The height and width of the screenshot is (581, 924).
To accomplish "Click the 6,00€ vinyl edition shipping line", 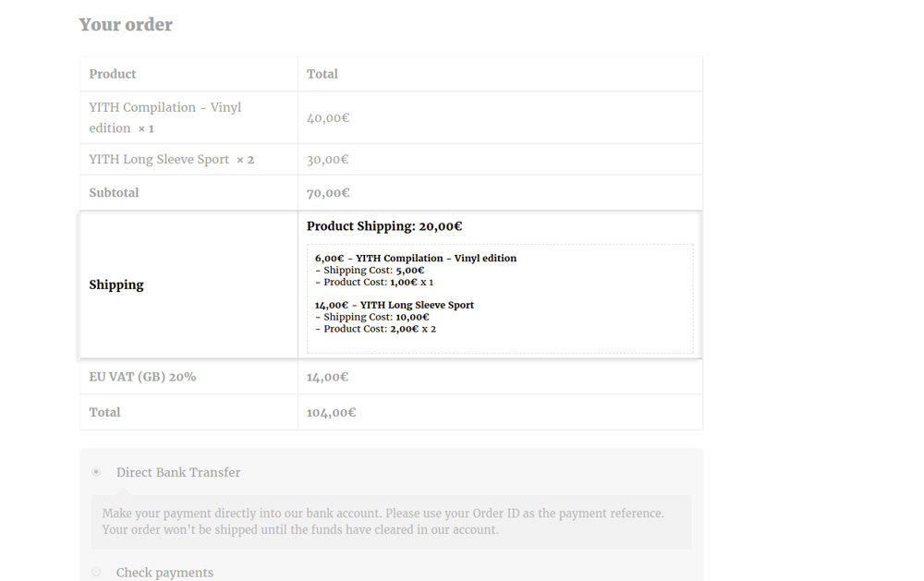I will tap(416, 259).
